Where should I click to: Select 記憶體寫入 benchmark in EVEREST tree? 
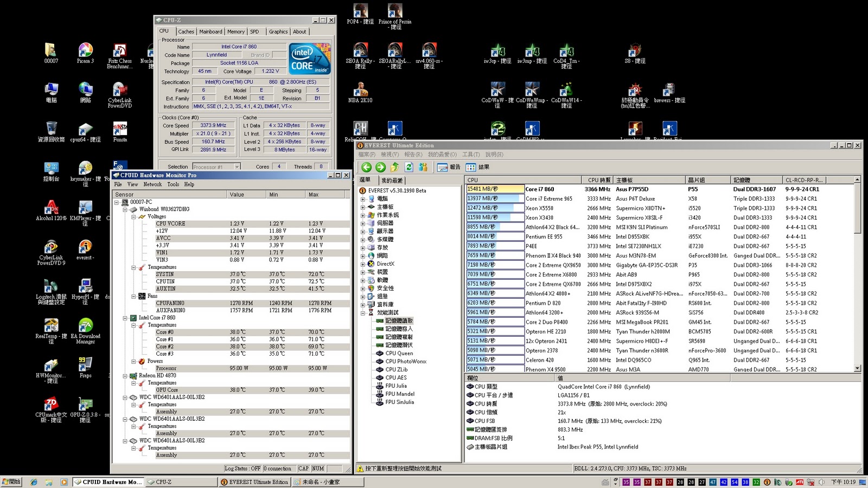(399, 329)
